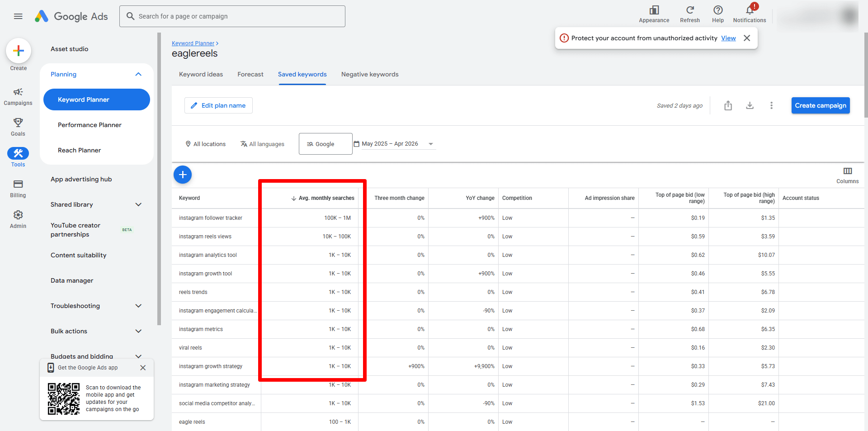Open the Appearance settings
868x431 pixels.
(654, 14)
